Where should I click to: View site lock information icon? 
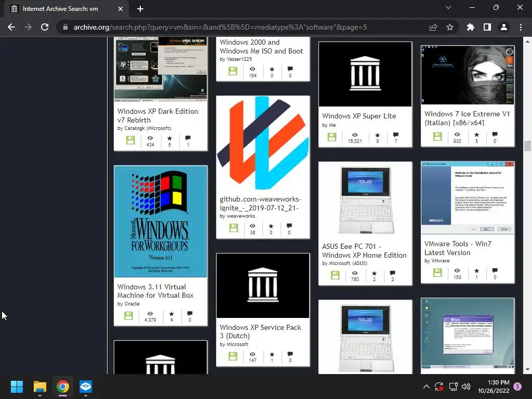click(x=65, y=27)
